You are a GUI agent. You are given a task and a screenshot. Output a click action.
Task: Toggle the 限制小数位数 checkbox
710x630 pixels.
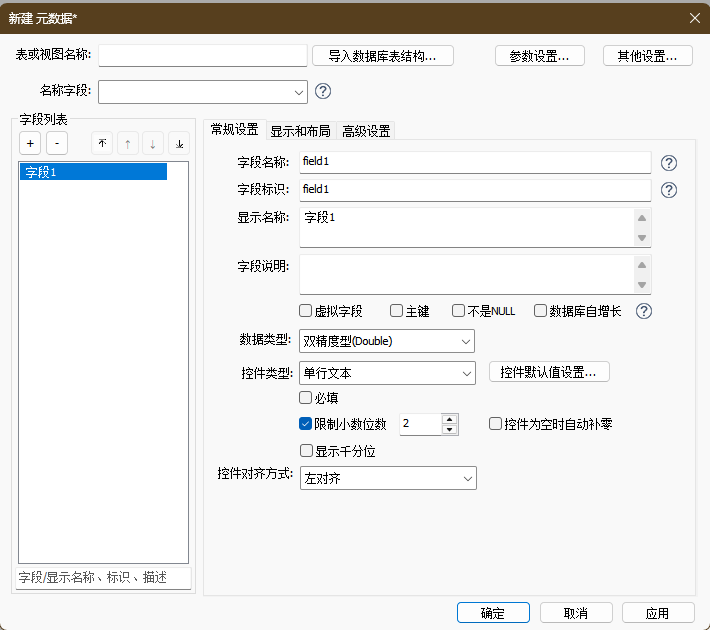coord(307,424)
